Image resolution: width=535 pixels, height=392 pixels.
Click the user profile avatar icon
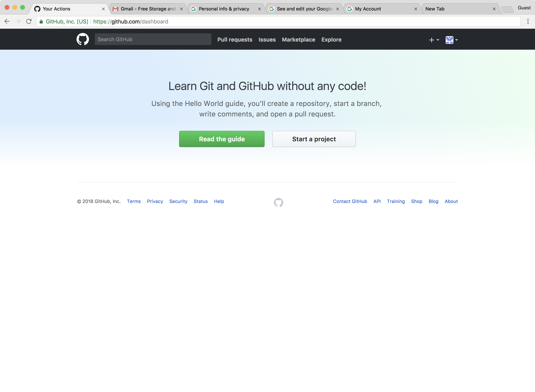pyautogui.click(x=450, y=39)
